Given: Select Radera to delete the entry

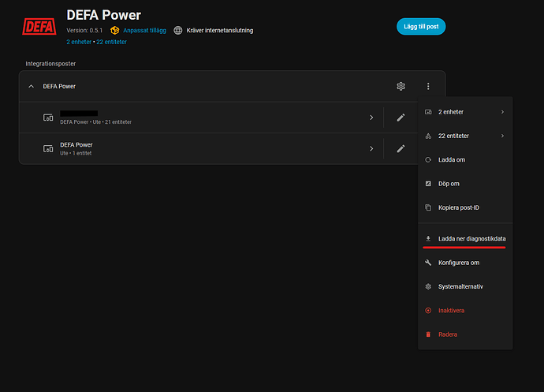Looking at the screenshot, I should (465, 334).
